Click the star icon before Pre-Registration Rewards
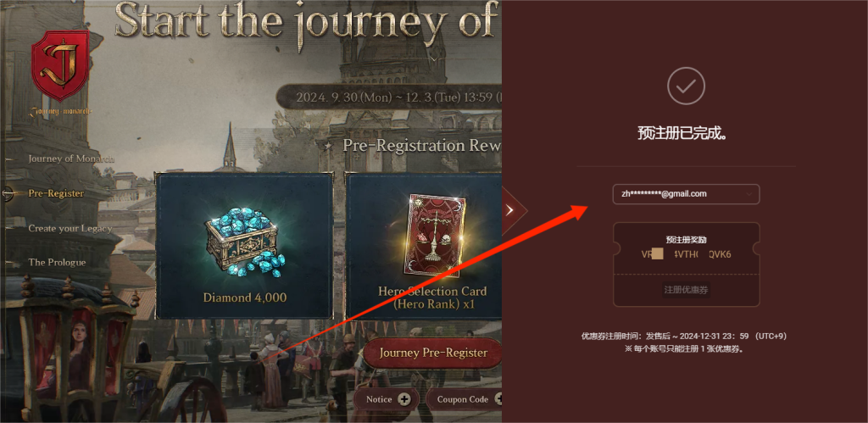This screenshot has height=423, width=868. (x=328, y=146)
